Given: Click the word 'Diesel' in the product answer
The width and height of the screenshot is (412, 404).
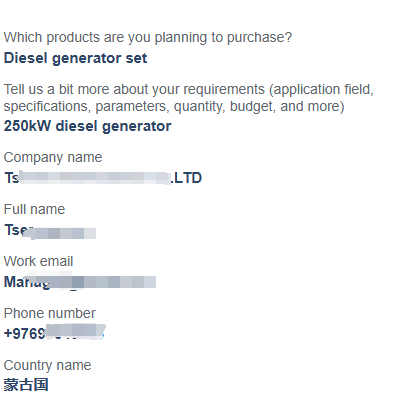Looking at the screenshot, I should (x=25, y=58).
